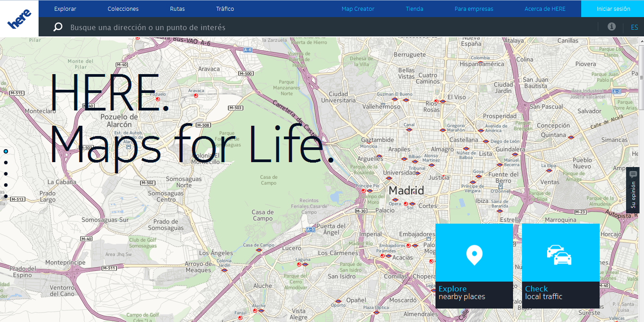Open the Explorar menu

(65, 9)
